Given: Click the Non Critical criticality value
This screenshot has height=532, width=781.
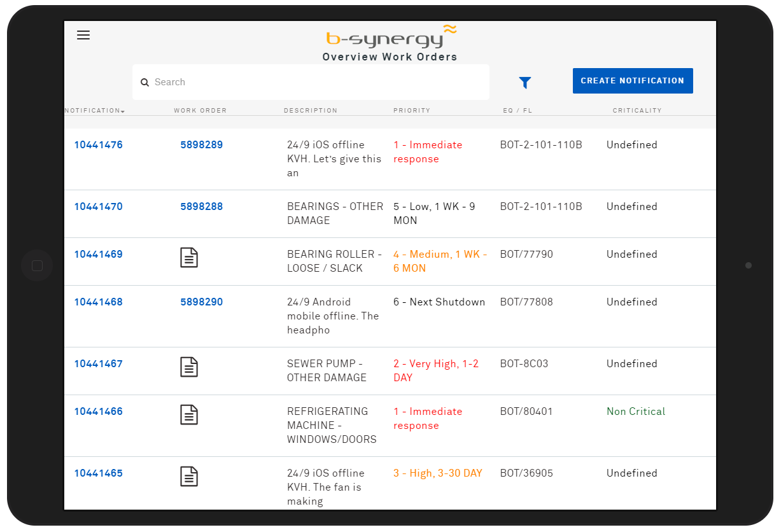Looking at the screenshot, I should point(636,412).
